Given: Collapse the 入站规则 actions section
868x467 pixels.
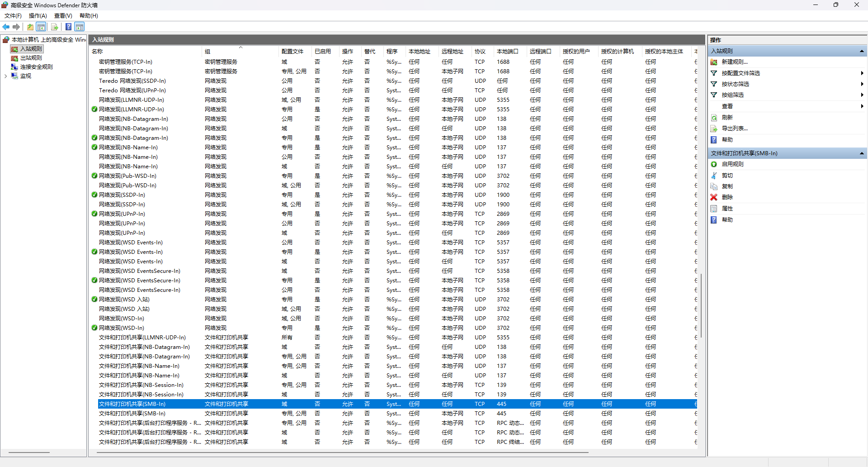Looking at the screenshot, I should pos(862,51).
